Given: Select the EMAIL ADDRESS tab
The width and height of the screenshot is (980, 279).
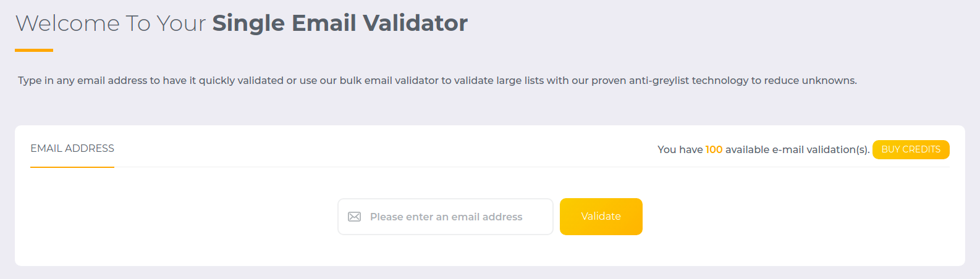Looking at the screenshot, I should 72,149.
